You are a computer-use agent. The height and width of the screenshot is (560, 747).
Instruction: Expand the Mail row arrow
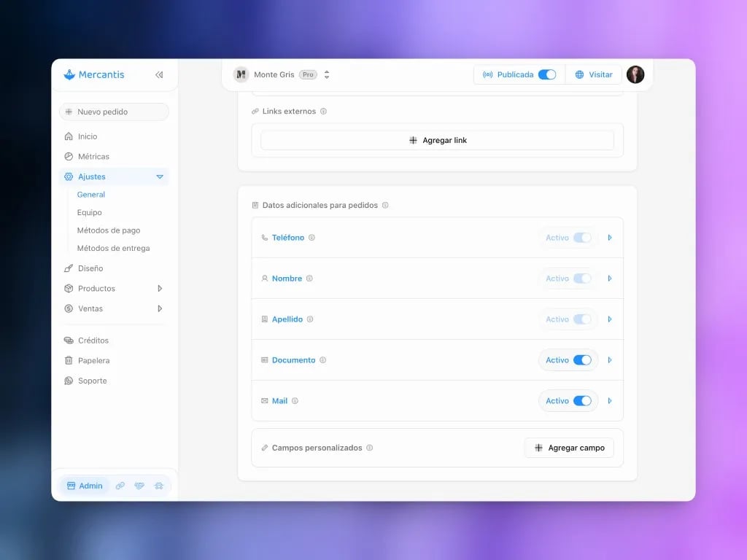click(610, 401)
